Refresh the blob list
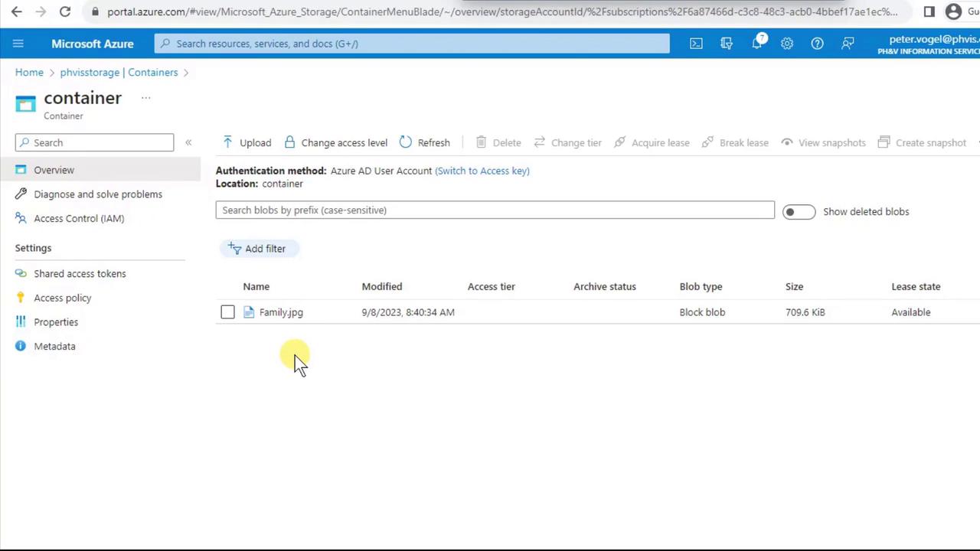 pos(424,142)
